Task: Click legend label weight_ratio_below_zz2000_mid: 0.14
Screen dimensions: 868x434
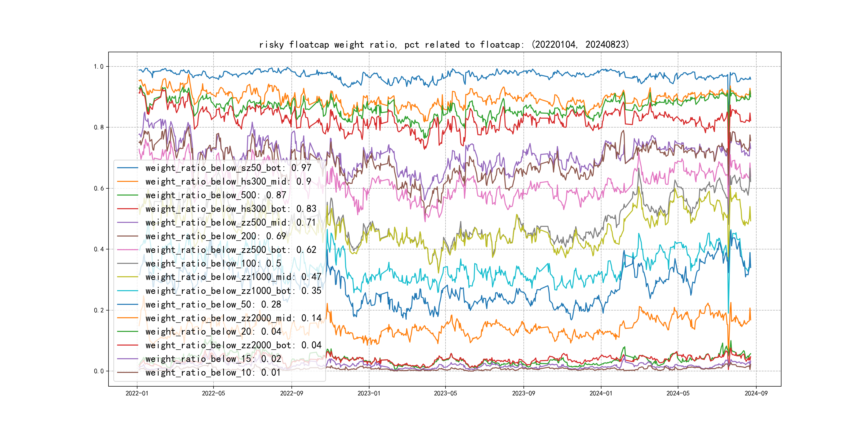Action: (x=233, y=318)
